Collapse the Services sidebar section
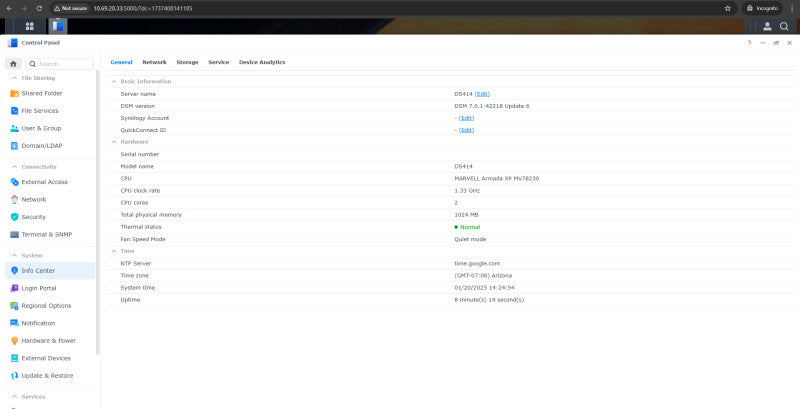The width and height of the screenshot is (800, 409). tap(14, 397)
